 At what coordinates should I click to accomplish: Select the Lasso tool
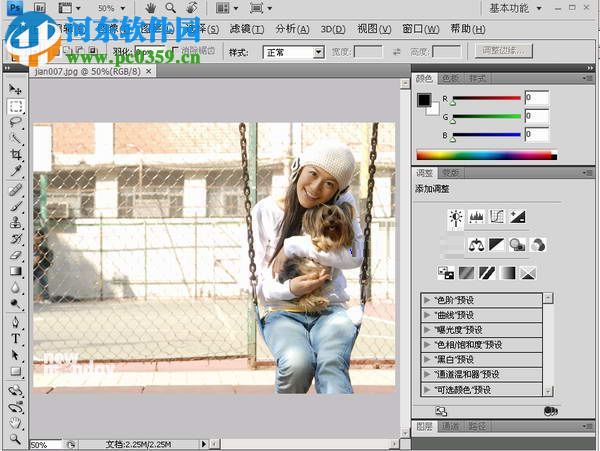(x=15, y=122)
